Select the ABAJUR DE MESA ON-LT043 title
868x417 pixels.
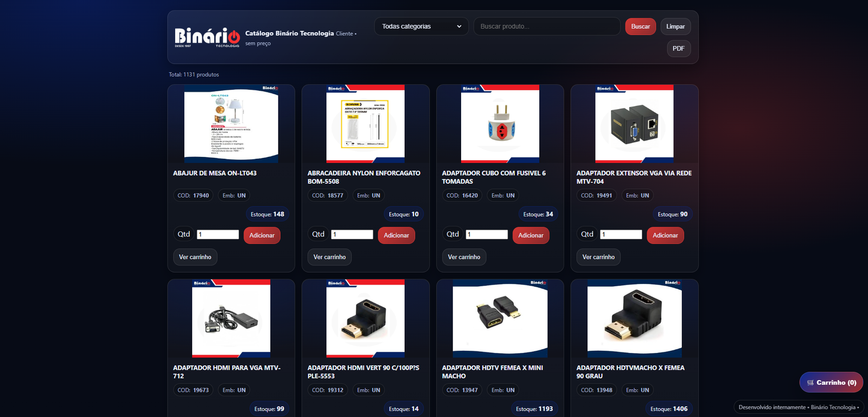tap(215, 173)
